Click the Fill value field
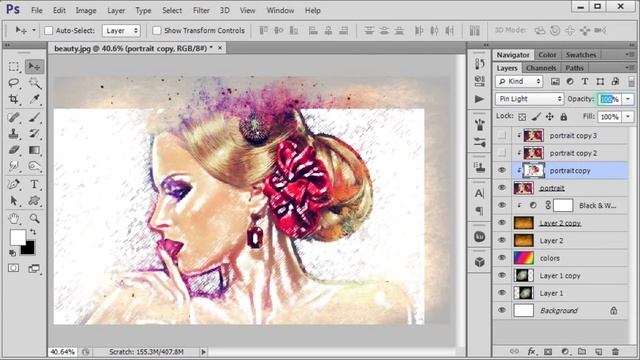The image size is (640, 360). 609,117
